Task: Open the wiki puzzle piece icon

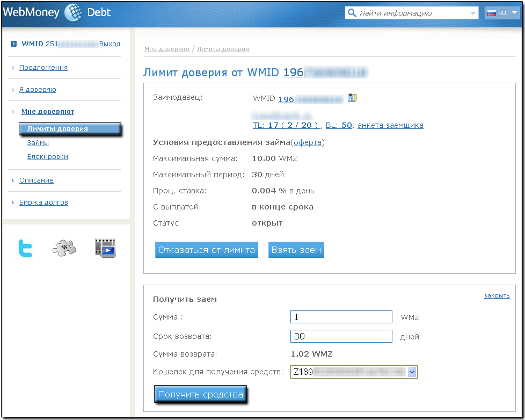Action: 64,248
